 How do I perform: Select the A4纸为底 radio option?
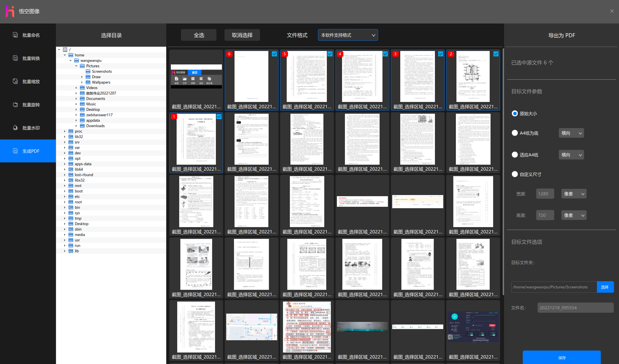515,133
